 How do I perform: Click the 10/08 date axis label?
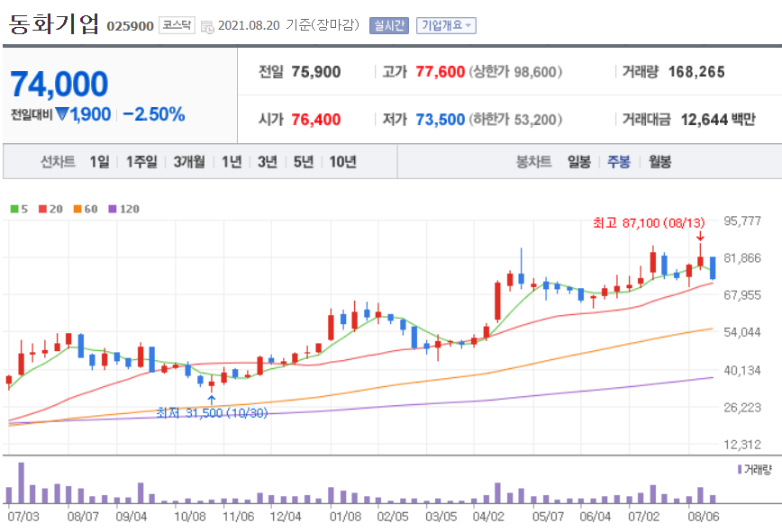coord(190,517)
